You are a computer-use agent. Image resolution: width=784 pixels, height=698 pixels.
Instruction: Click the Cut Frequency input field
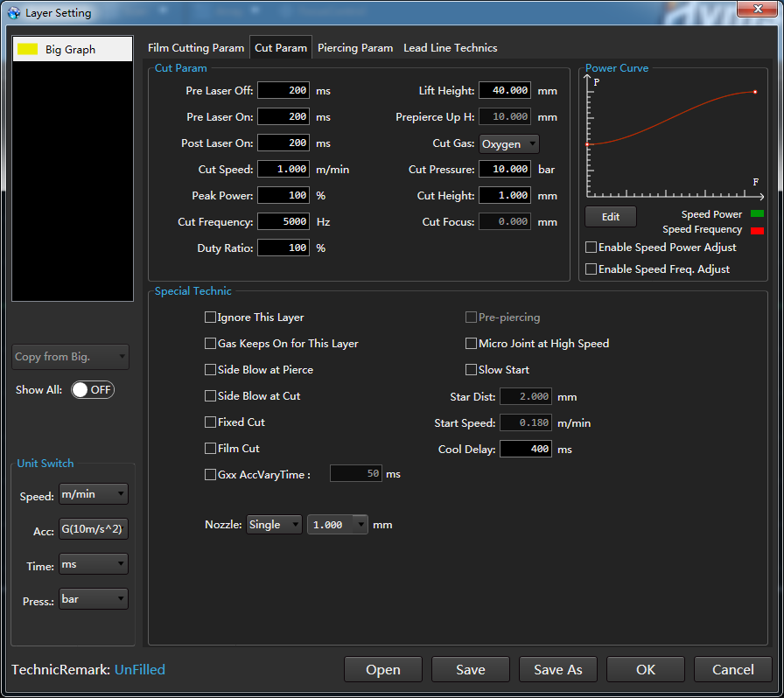click(283, 221)
